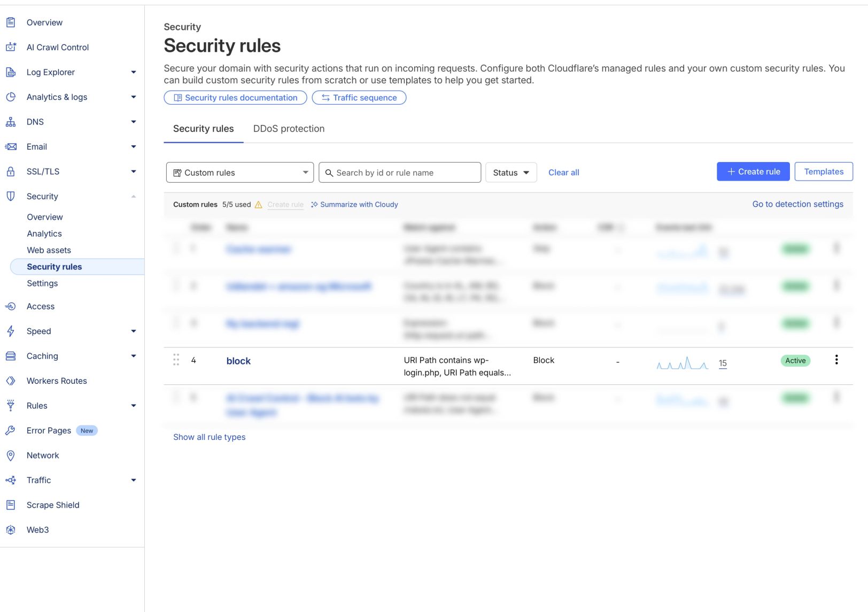
Task: Click the SSL/TLS lock icon
Action: 11,172
